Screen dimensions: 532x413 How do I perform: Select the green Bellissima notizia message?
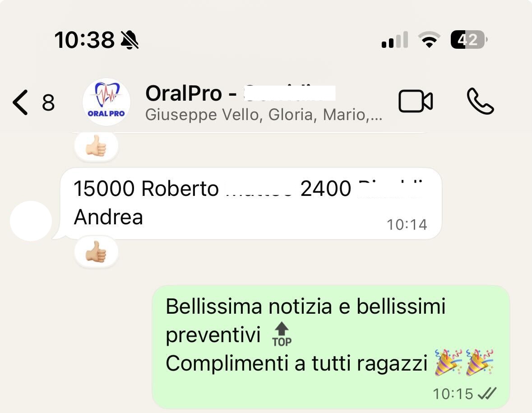(x=331, y=347)
